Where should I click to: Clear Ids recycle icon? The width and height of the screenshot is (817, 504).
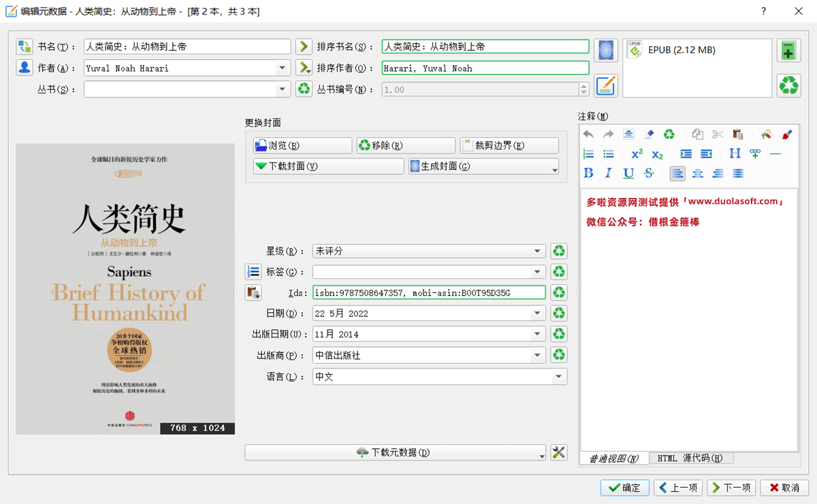click(x=559, y=292)
